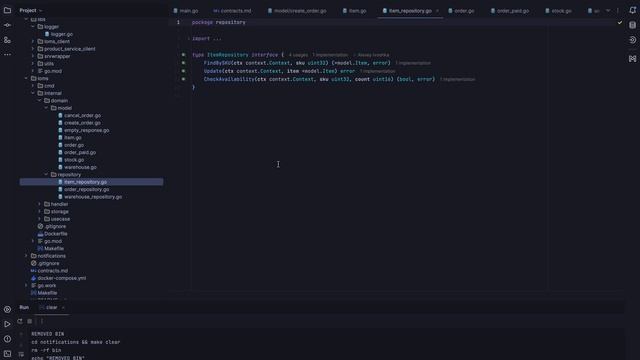Stop the running process in Run panel
640x360 pixels.
point(30,321)
